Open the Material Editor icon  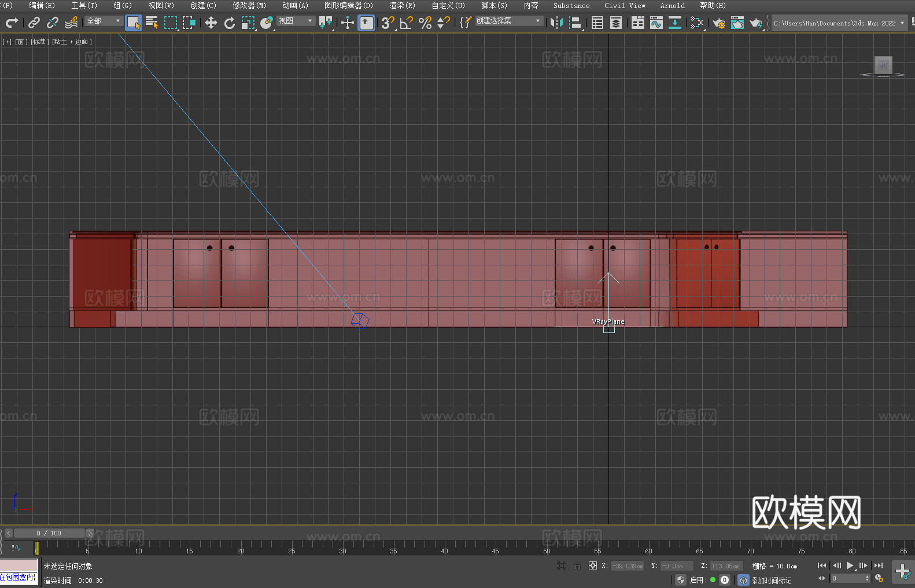[x=697, y=23]
